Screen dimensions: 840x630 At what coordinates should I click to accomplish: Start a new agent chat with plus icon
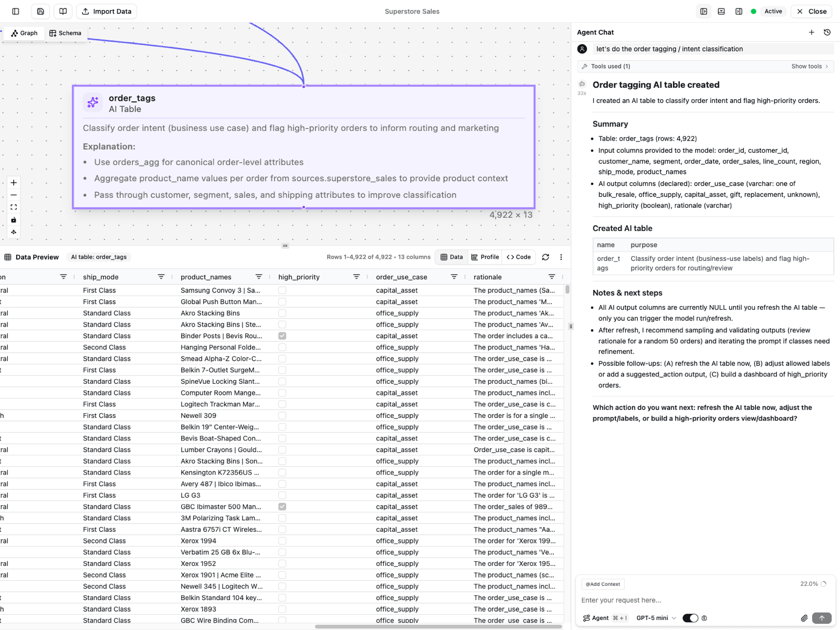(811, 33)
